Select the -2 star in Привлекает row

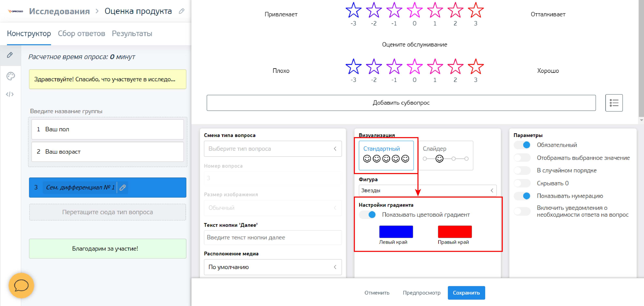pos(374,10)
